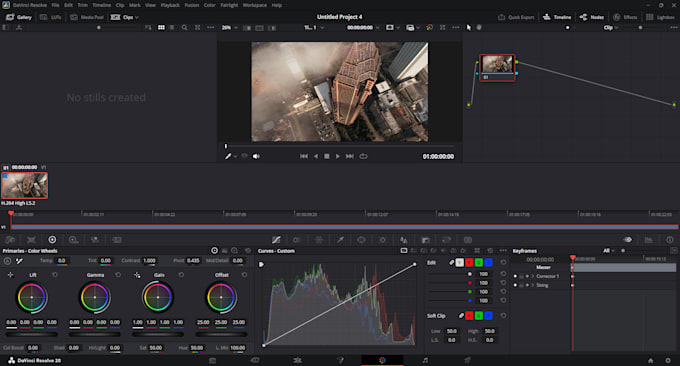Open project settings gear icon
This screenshot has width=680, height=366.
(668, 360)
